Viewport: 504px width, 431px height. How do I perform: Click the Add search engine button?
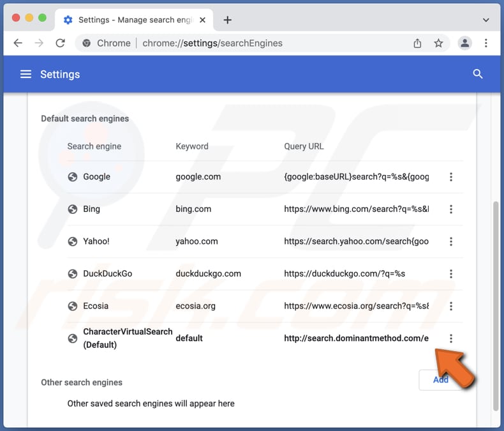(x=440, y=380)
